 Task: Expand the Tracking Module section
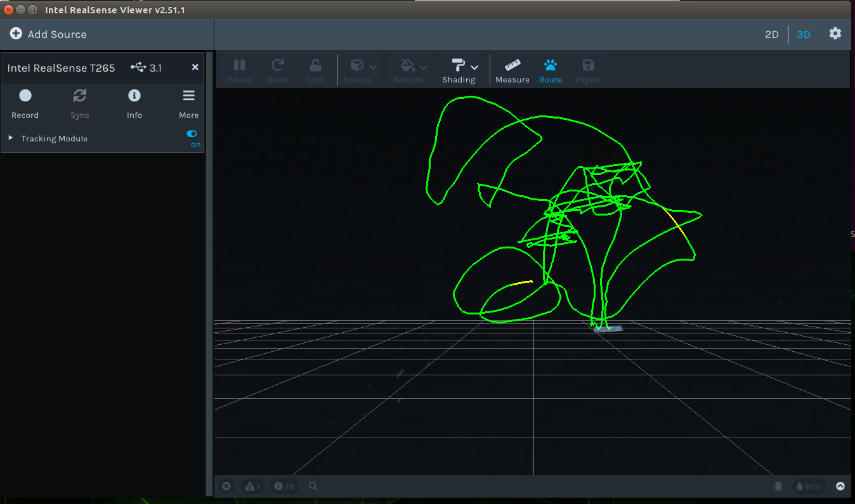(11, 138)
